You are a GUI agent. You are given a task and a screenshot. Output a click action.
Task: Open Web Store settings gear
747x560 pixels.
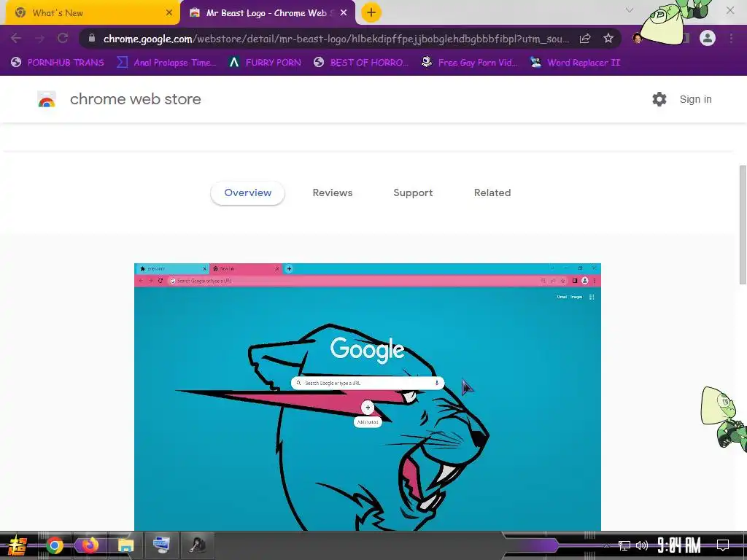[659, 99]
